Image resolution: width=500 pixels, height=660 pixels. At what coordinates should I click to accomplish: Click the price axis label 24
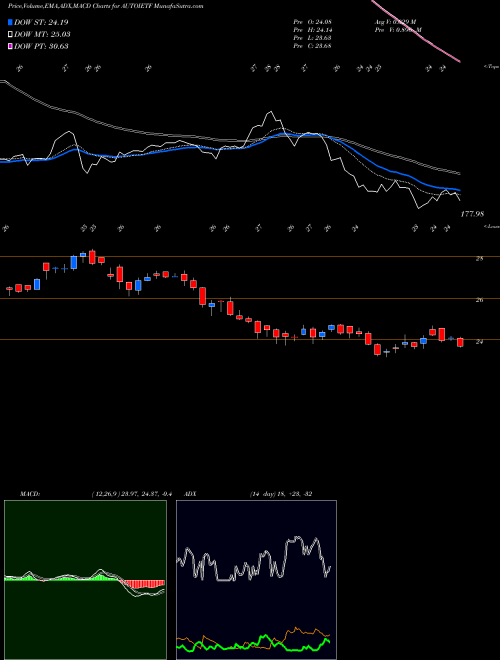479,342
